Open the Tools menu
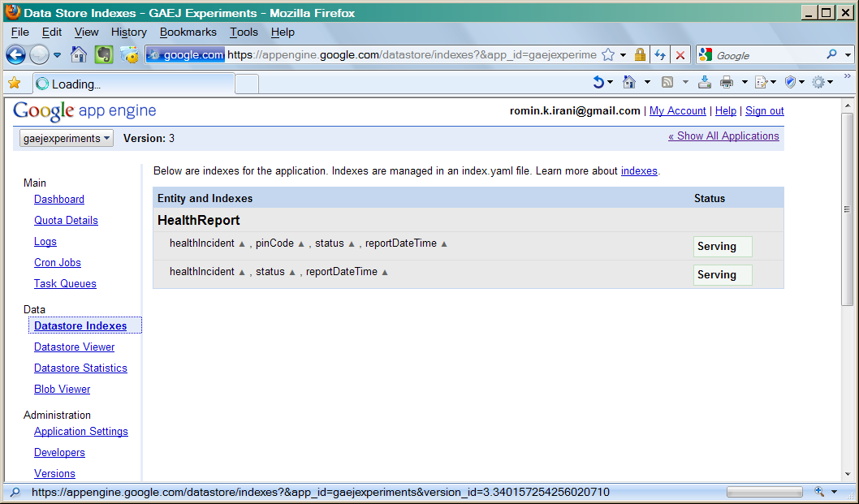Image resolution: width=859 pixels, height=504 pixels. 244,32
